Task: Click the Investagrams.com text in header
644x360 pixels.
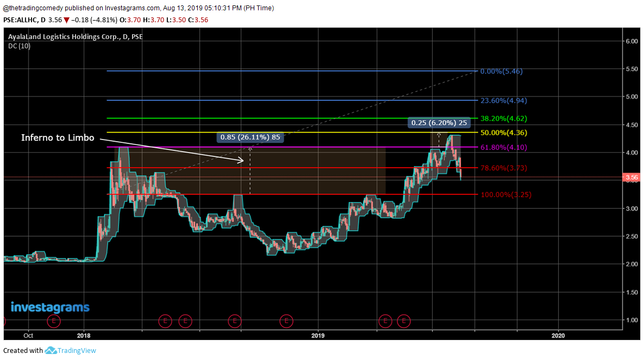Action: click(x=132, y=8)
